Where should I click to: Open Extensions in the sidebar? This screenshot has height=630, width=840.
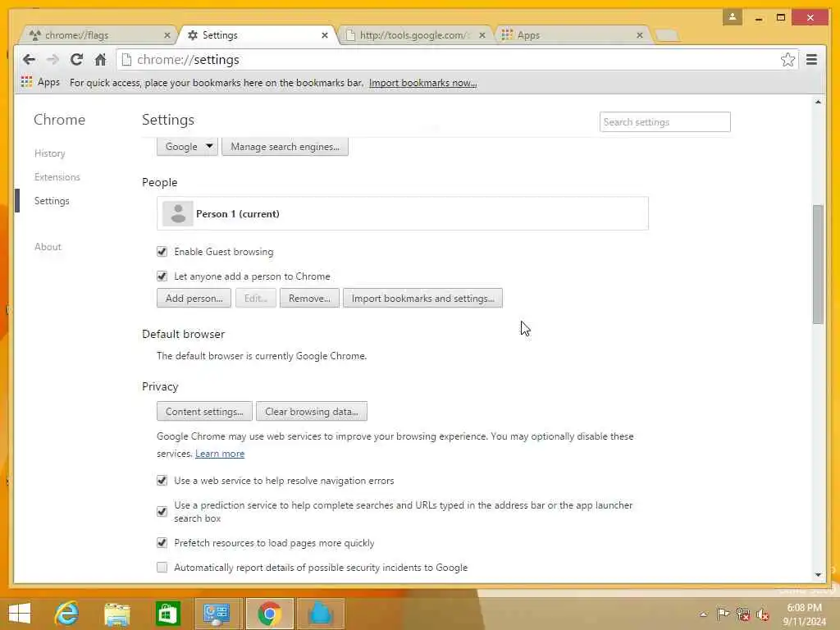pos(57,177)
